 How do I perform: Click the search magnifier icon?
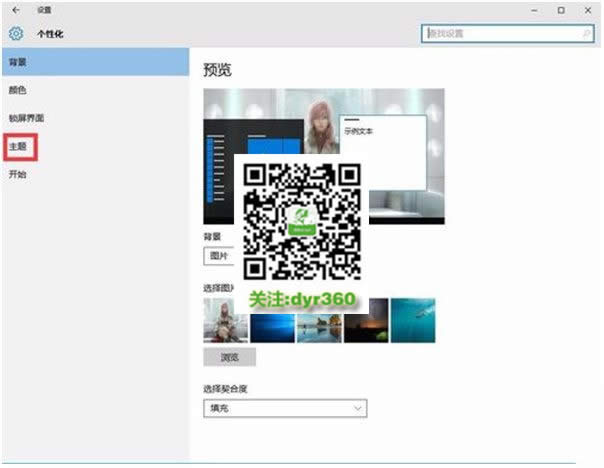point(586,34)
